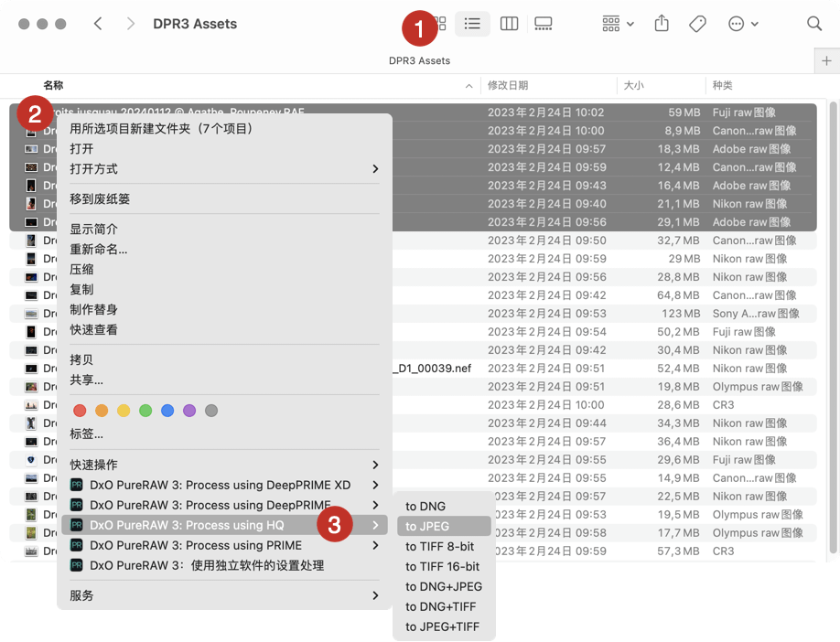Open the group-by options dropdown
The height and width of the screenshot is (642, 840).
[618, 24]
